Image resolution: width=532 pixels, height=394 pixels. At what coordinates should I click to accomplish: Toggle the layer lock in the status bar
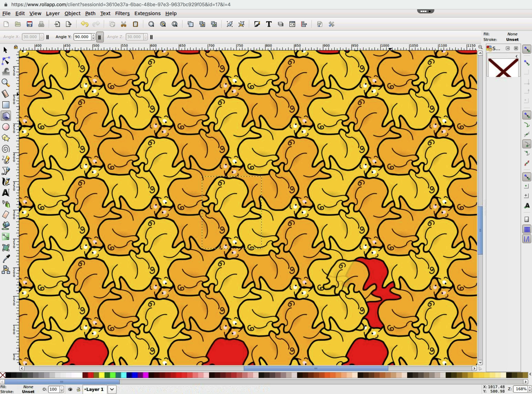point(78,389)
